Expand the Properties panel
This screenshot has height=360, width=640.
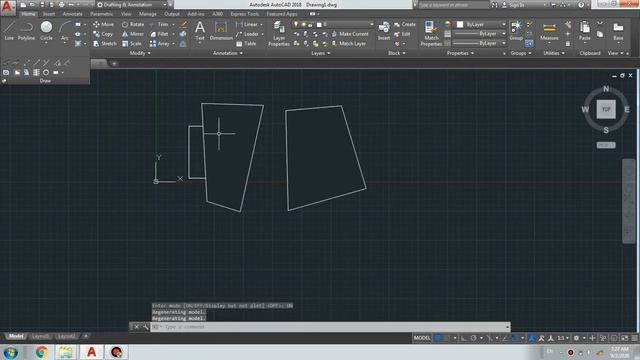click(x=460, y=53)
